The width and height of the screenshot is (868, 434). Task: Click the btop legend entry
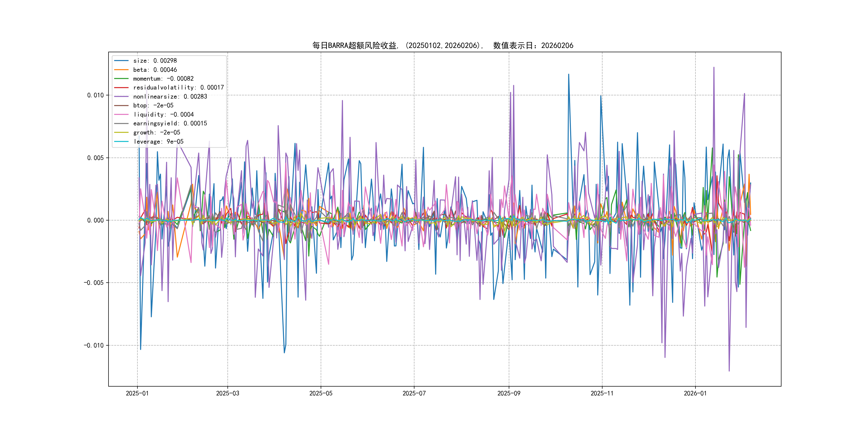click(153, 106)
